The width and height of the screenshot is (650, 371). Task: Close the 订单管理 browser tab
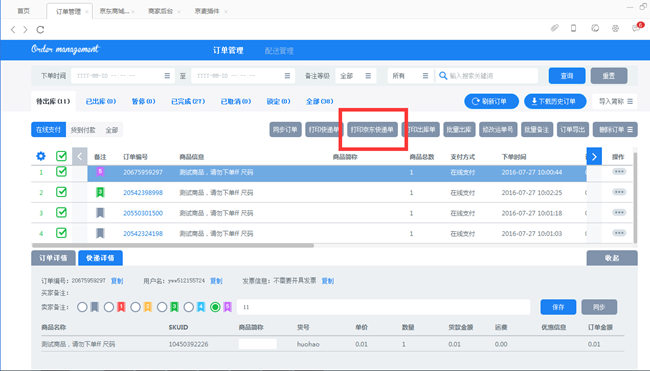coord(87,12)
